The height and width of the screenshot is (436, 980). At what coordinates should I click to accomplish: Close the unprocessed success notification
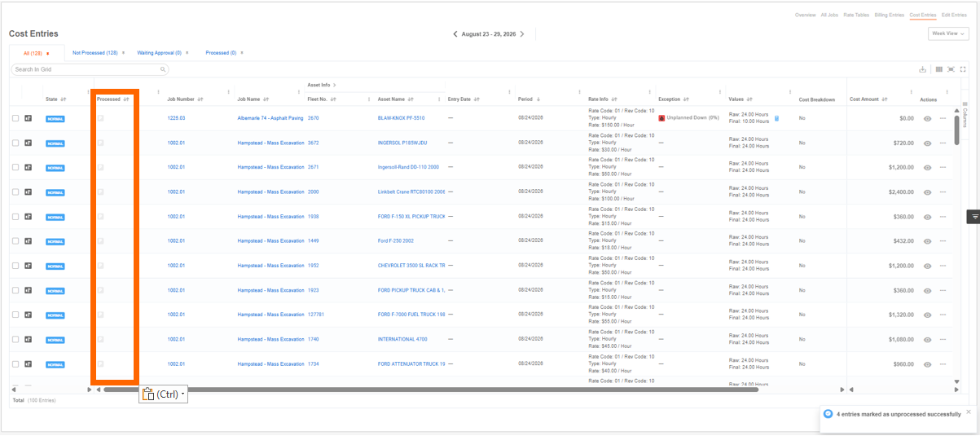tap(969, 412)
